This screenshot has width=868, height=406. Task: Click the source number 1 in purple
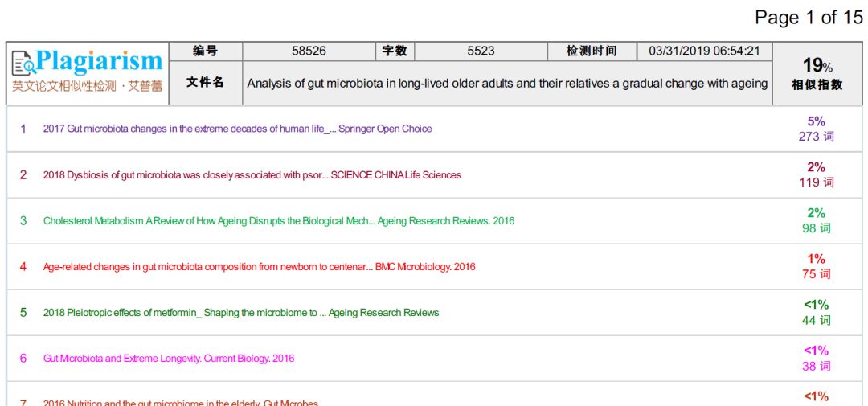(23, 129)
